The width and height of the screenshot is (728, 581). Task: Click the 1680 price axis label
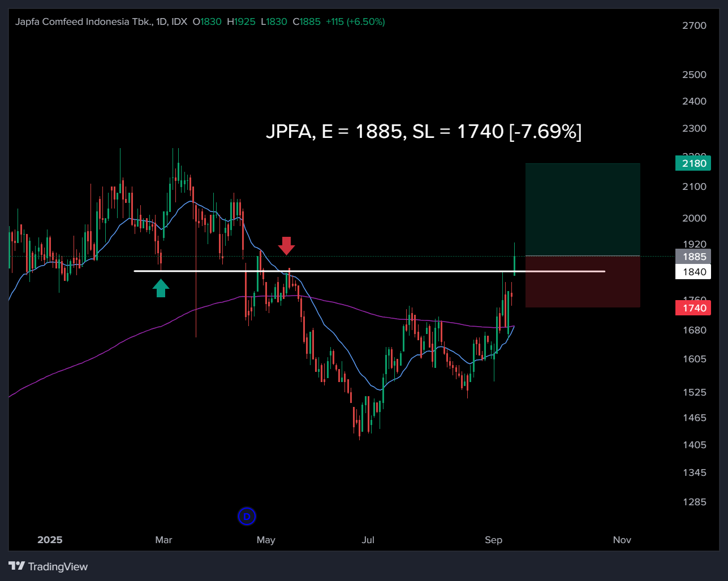tap(695, 330)
